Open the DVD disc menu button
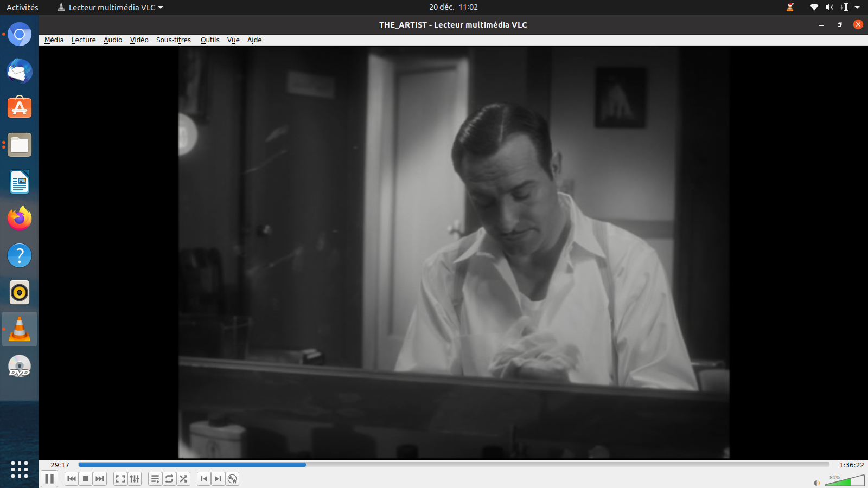 (x=232, y=479)
